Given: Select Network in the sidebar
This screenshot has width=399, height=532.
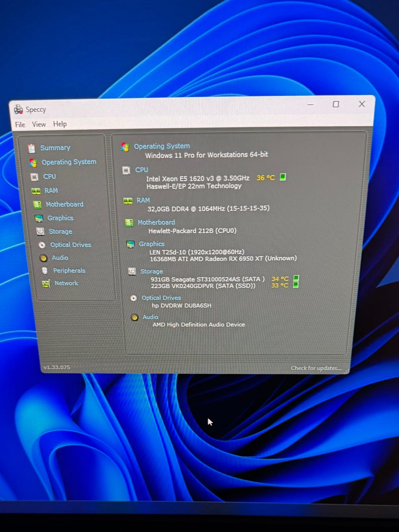Looking at the screenshot, I should pyautogui.click(x=66, y=283).
